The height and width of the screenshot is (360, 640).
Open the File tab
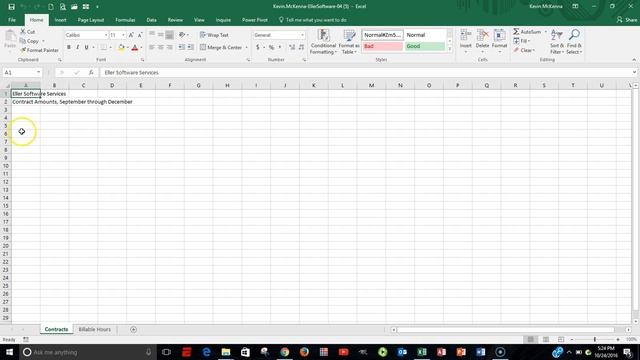tap(12, 20)
